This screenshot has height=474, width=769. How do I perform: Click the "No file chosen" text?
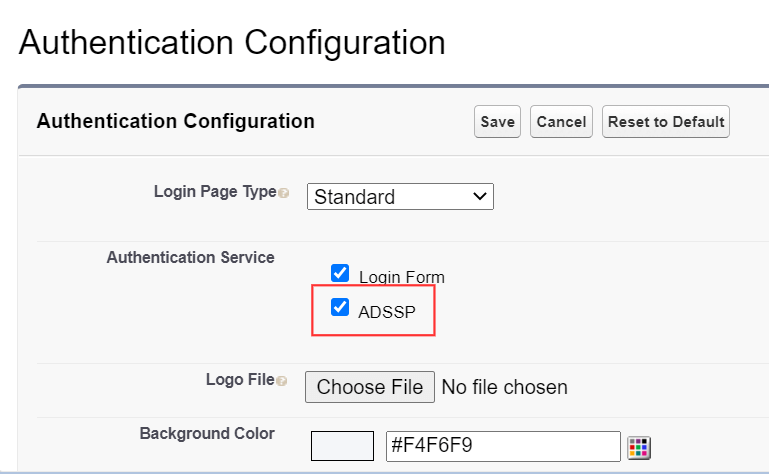click(504, 387)
